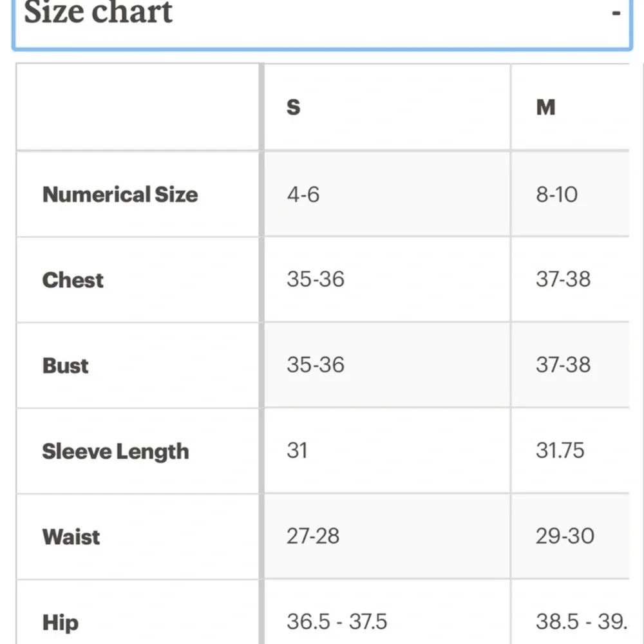The image size is (644, 644).
Task: Click the S chest value 35-36
Action: [316, 279]
